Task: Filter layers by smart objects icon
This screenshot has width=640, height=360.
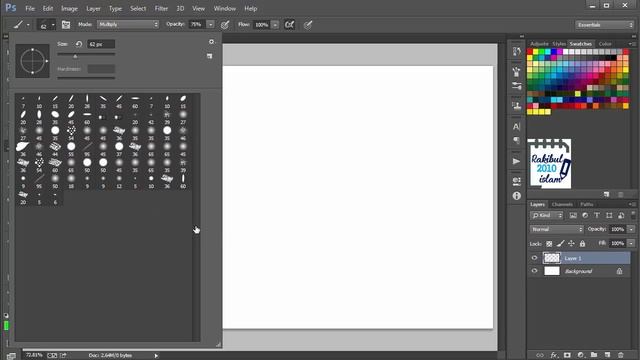Action: [x=621, y=216]
